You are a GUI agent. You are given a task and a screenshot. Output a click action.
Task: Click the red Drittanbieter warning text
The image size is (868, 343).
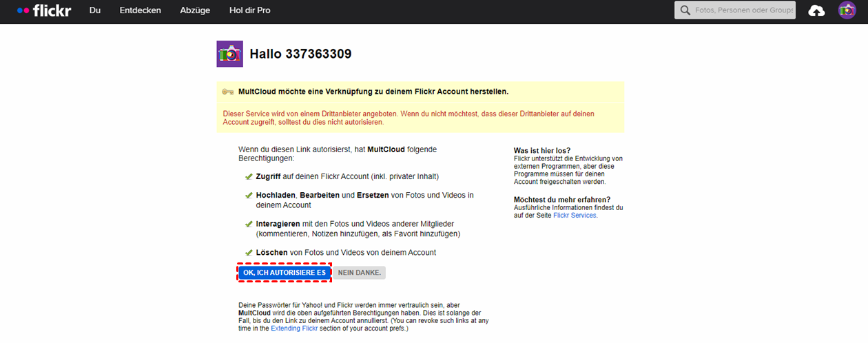click(409, 118)
